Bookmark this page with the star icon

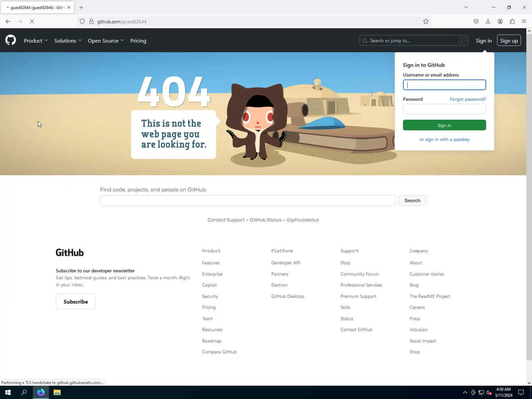(x=426, y=21)
